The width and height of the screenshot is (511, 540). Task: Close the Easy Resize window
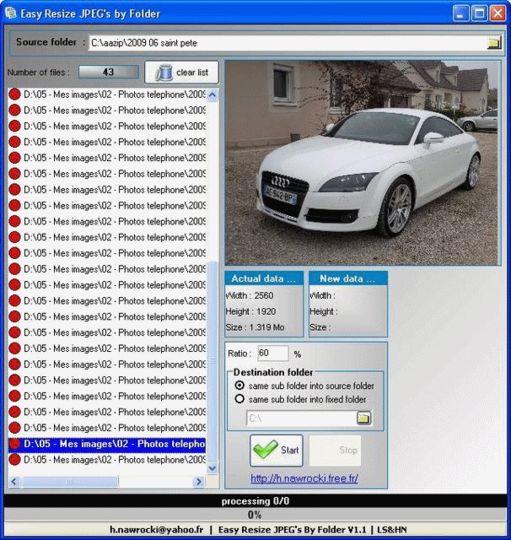click(x=498, y=13)
